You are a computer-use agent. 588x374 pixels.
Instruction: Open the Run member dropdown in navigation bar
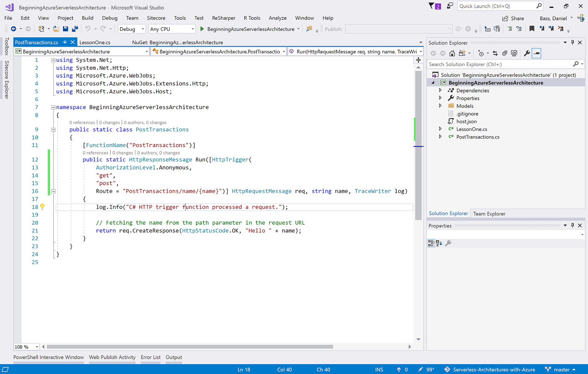point(356,51)
